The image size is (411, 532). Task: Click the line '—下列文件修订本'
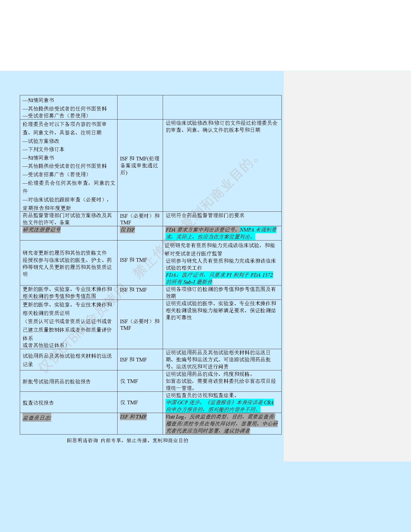pos(44,149)
